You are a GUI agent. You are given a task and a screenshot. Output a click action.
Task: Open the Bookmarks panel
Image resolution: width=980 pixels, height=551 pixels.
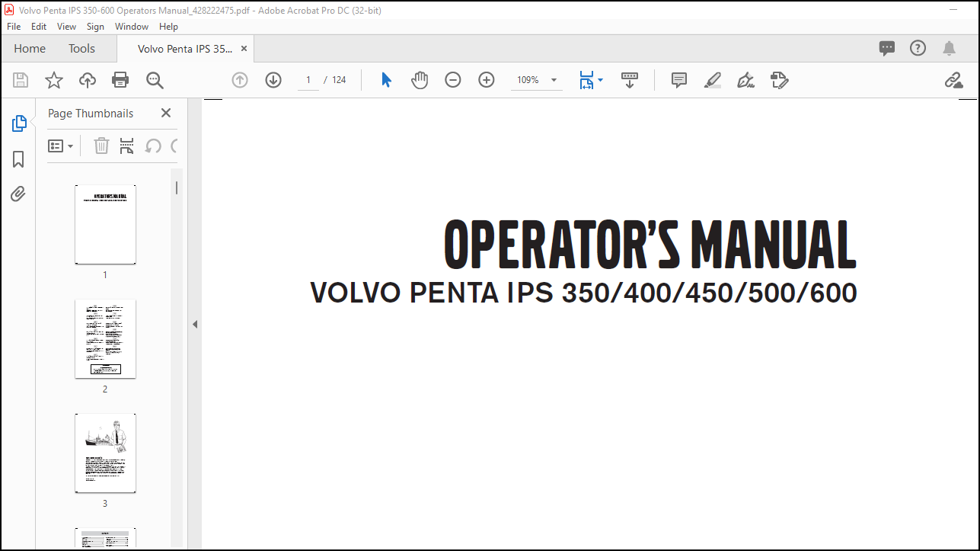tap(18, 159)
